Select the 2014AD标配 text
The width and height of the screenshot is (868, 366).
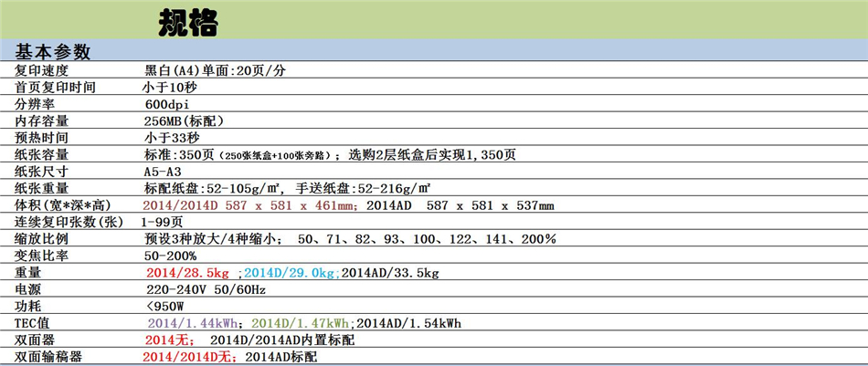pyautogui.click(x=281, y=357)
